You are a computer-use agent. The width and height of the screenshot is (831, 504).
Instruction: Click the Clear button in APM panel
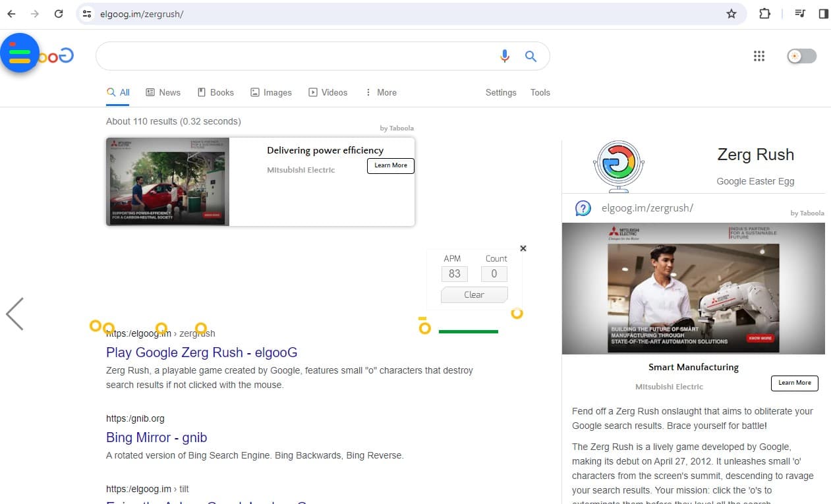474,294
